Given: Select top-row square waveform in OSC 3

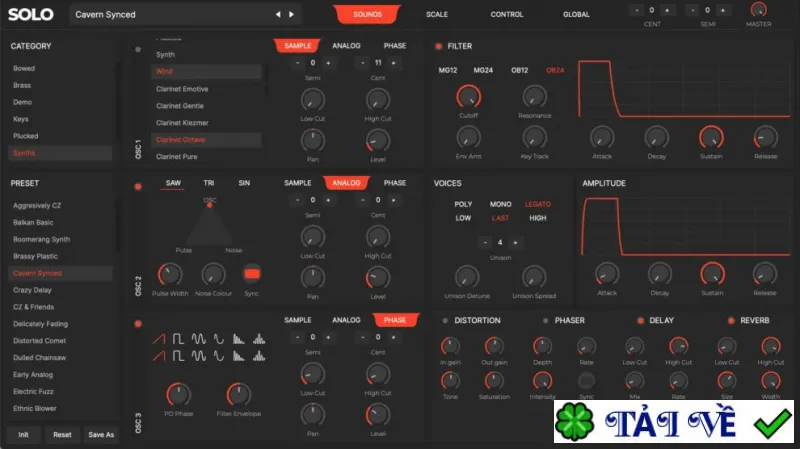Looking at the screenshot, I should pos(178,339).
